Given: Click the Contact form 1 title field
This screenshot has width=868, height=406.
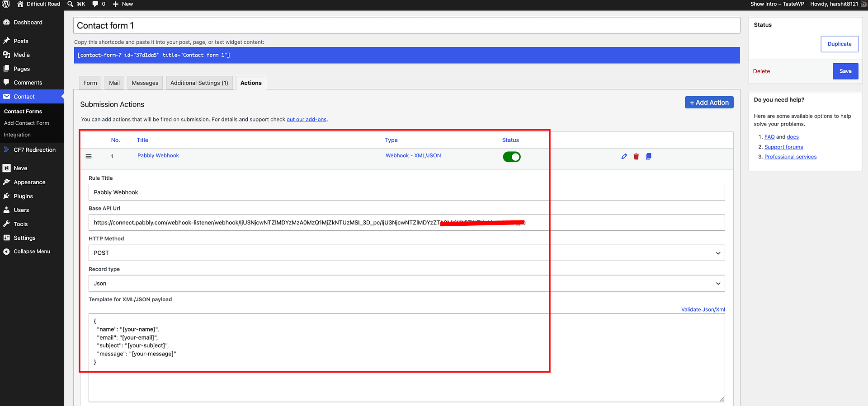Looking at the screenshot, I should [x=406, y=25].
